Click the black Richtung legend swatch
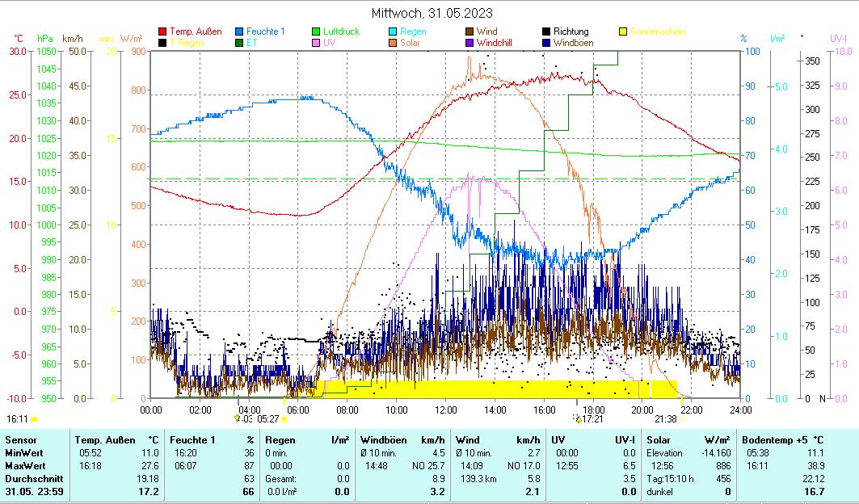Image resolution: width=859 pixels, height=504 pixels. 546,31
